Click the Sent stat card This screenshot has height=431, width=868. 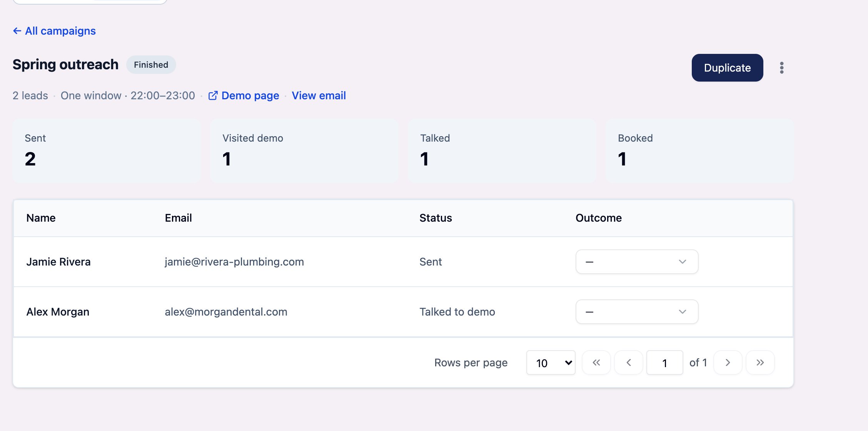tap(107, 151)
